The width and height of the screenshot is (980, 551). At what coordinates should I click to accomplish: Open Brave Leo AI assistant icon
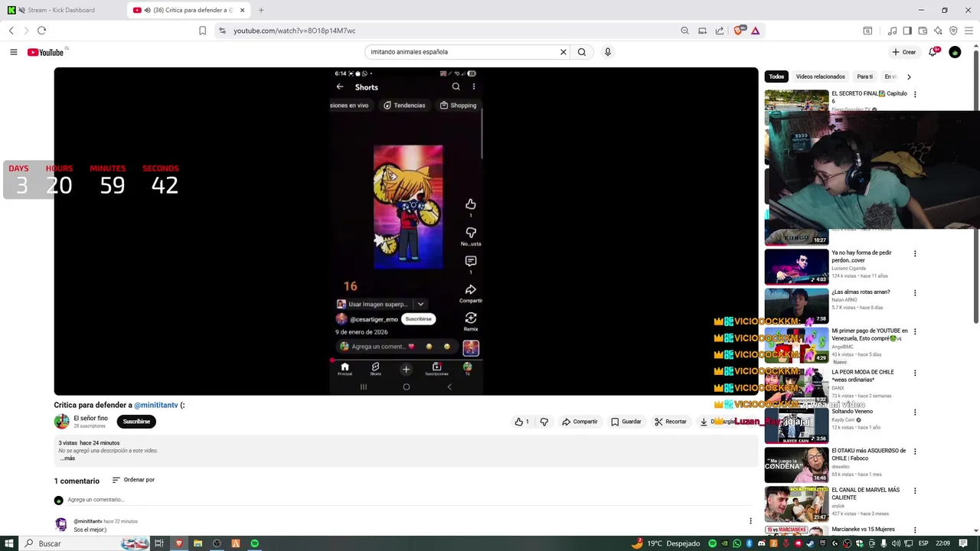938,31
